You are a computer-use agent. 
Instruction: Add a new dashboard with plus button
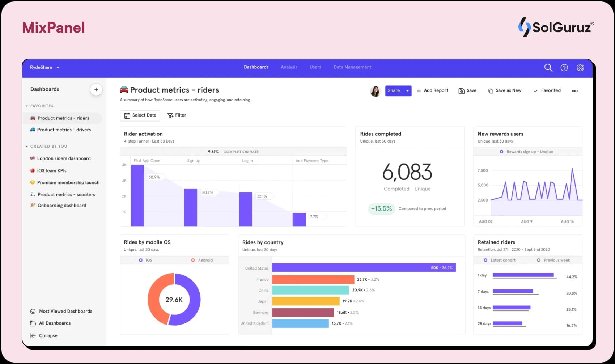click(x=96, y=89)
